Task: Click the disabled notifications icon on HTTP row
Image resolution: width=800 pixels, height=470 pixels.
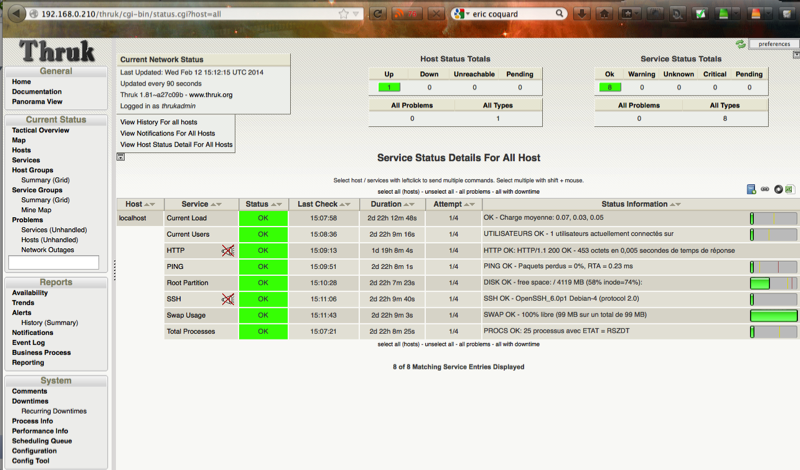Action: pyautogui.click(x=228, y=250)
